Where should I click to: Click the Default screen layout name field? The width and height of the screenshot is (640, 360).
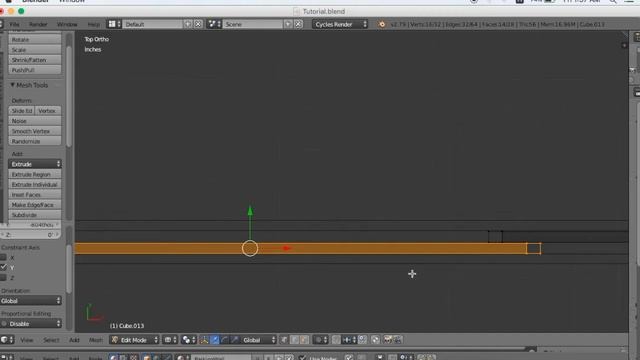[x=153, y=24]
